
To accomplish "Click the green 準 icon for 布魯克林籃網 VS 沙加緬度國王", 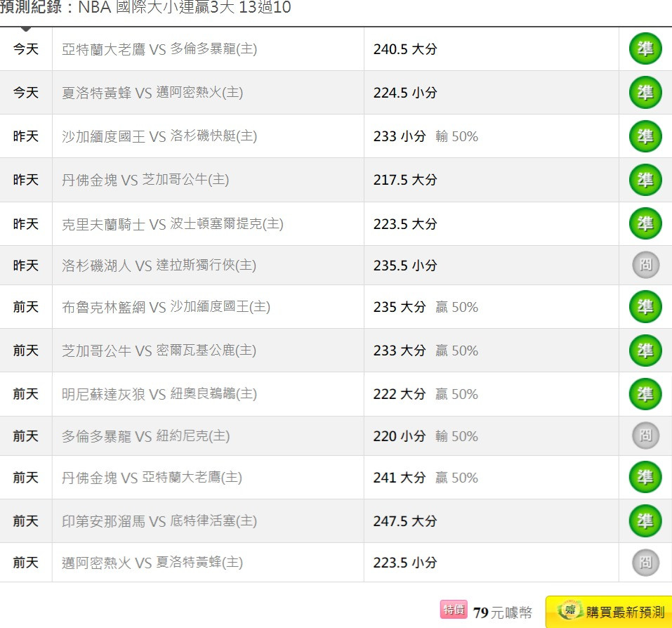I will [645, 306].
